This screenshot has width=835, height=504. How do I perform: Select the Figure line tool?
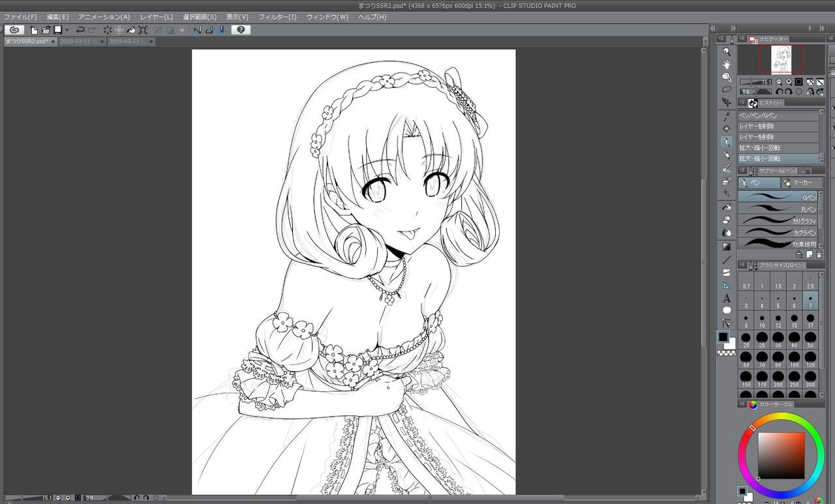pyautogui.click(x=727, y=259)
